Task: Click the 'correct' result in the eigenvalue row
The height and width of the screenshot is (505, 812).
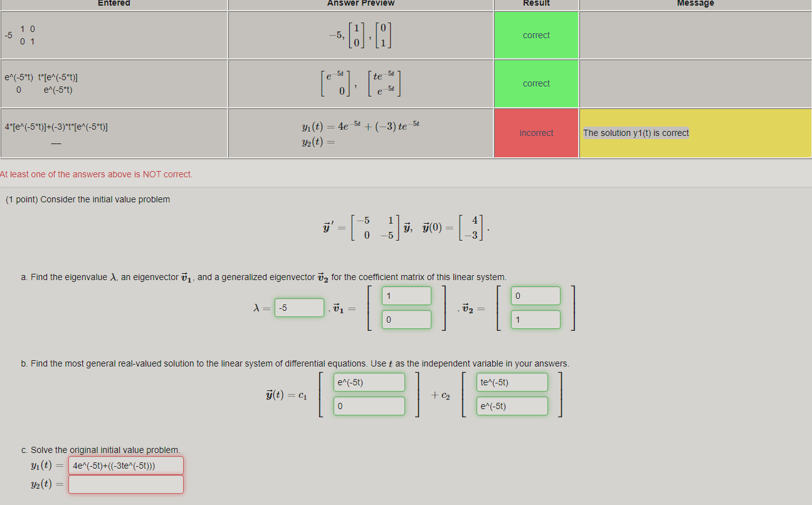Action: [536, 35]
